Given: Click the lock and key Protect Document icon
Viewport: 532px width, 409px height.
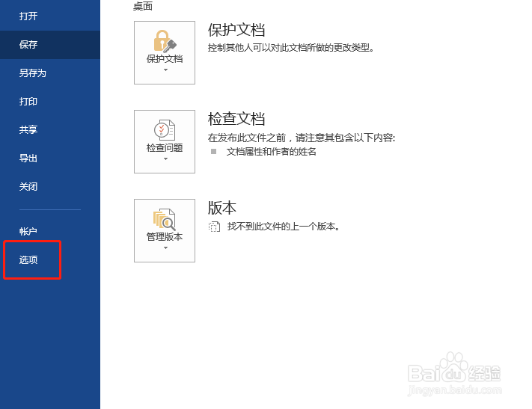Looking at the screenshot, I should (x=165, y=41).
